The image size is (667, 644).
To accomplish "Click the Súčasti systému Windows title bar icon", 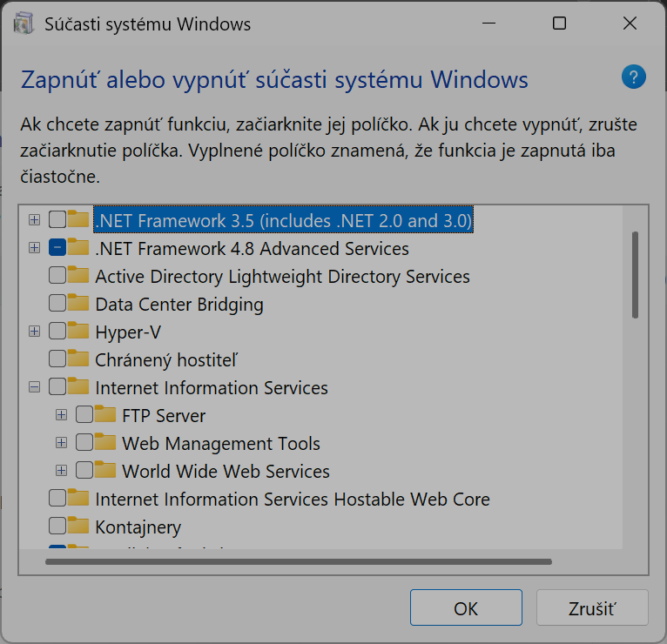I will coord(26,23).
